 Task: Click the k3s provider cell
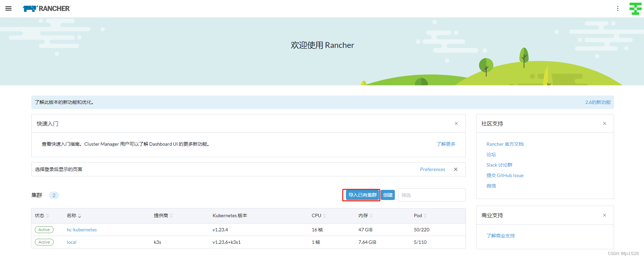[157, 242]
